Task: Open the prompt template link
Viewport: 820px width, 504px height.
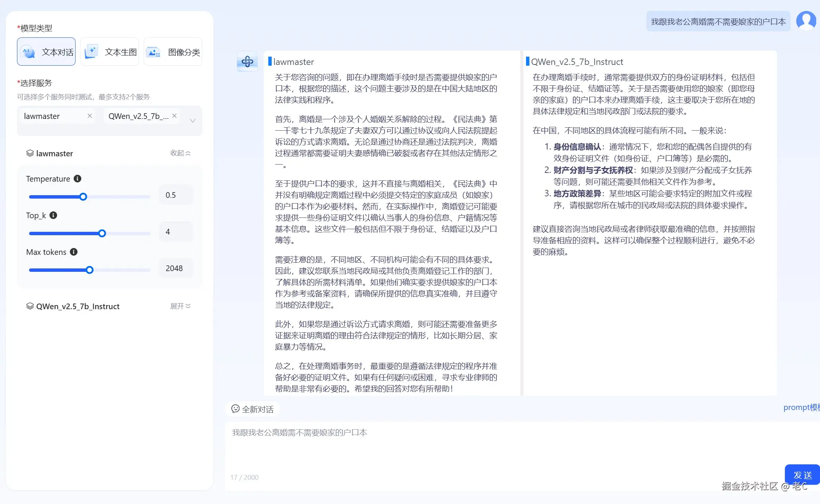Action: tap(801, 407)
